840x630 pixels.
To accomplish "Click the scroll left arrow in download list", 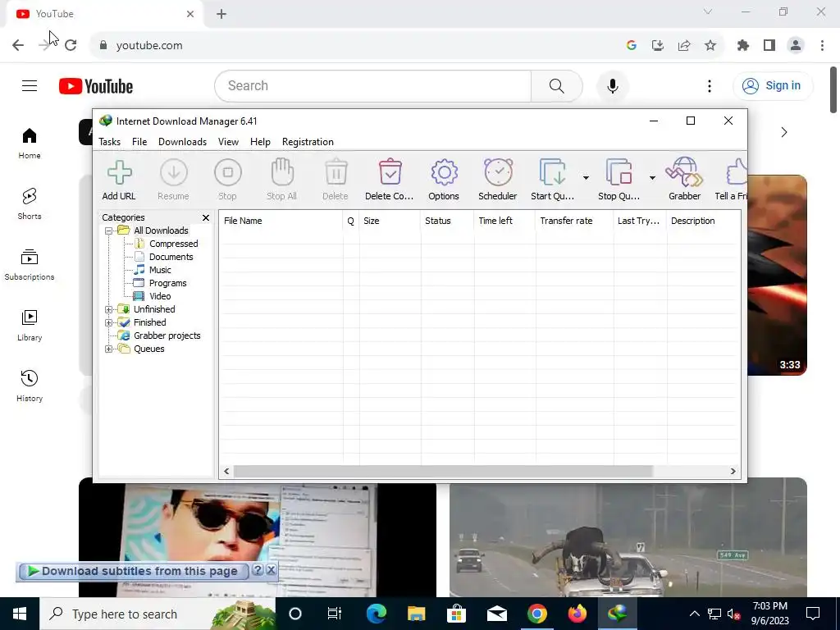I will 226,472.
